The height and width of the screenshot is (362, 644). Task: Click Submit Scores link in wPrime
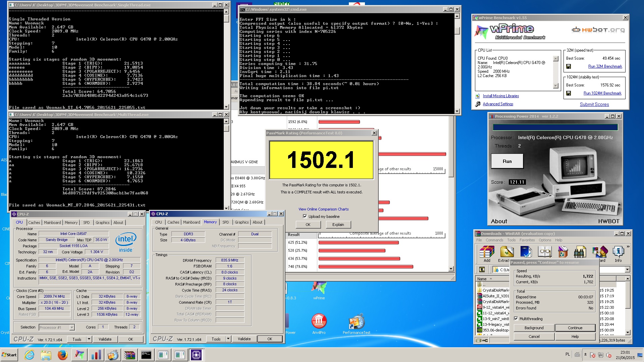coord(594,105)
